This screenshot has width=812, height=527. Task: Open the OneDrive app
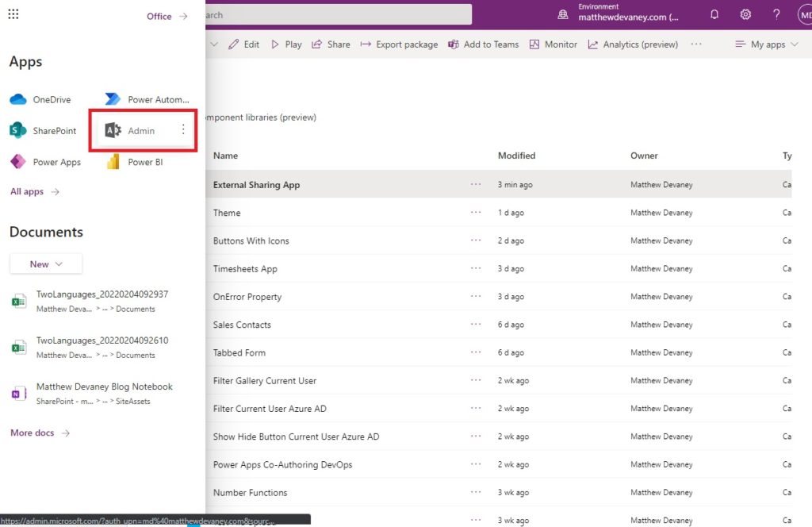(x=40, y=99)
